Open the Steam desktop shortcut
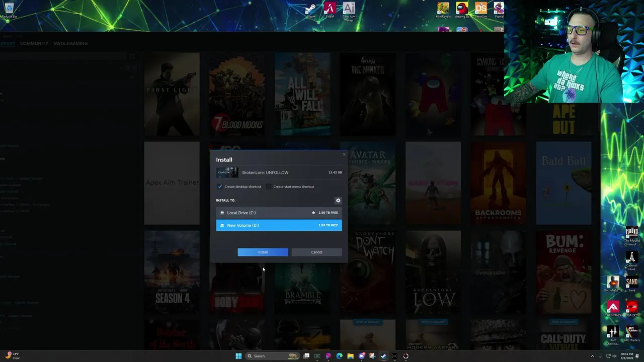This screenshot has height=362, width=644. point(310,11)
